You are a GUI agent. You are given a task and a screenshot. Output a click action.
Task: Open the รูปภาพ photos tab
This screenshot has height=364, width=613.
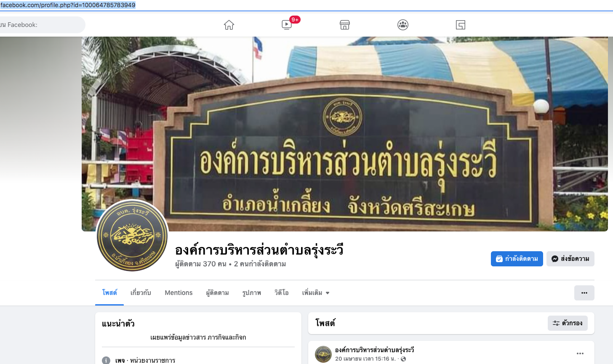pos(252,293)
